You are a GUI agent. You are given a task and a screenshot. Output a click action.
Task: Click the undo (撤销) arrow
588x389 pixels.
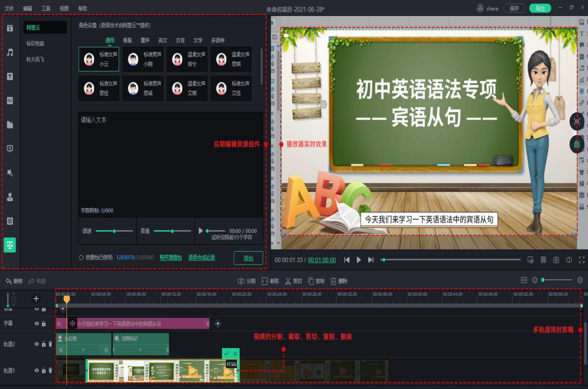14,281
